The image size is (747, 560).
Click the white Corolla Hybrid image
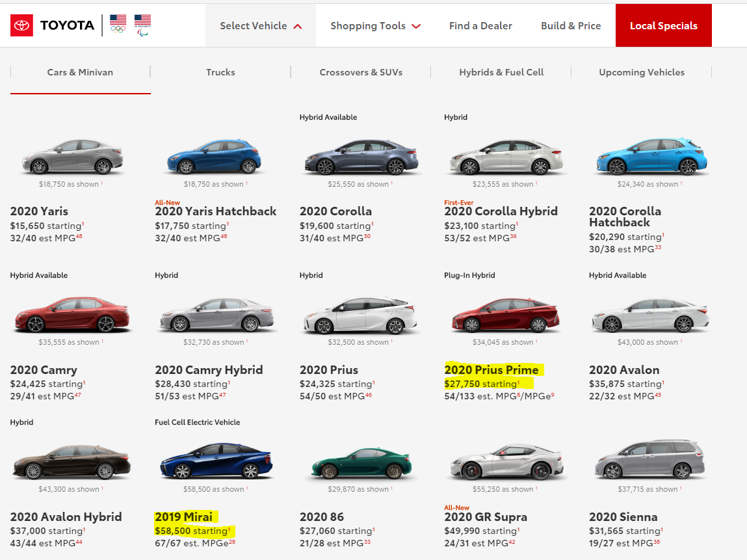click(506, 156)
